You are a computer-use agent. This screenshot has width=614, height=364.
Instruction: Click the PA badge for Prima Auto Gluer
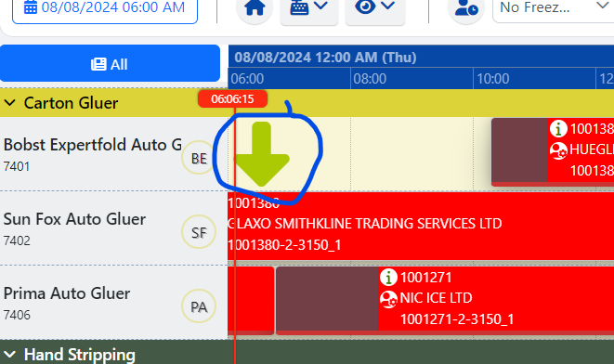(199, 306)
